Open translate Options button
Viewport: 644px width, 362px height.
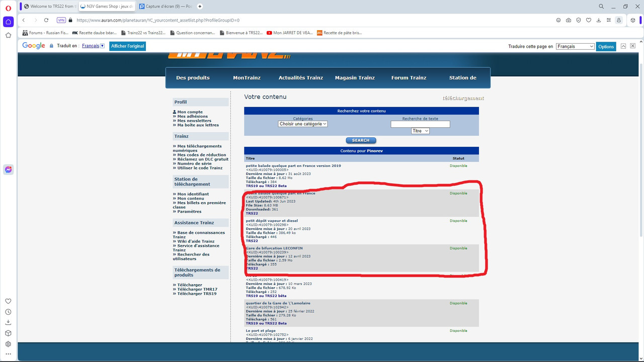click(606, 46)
